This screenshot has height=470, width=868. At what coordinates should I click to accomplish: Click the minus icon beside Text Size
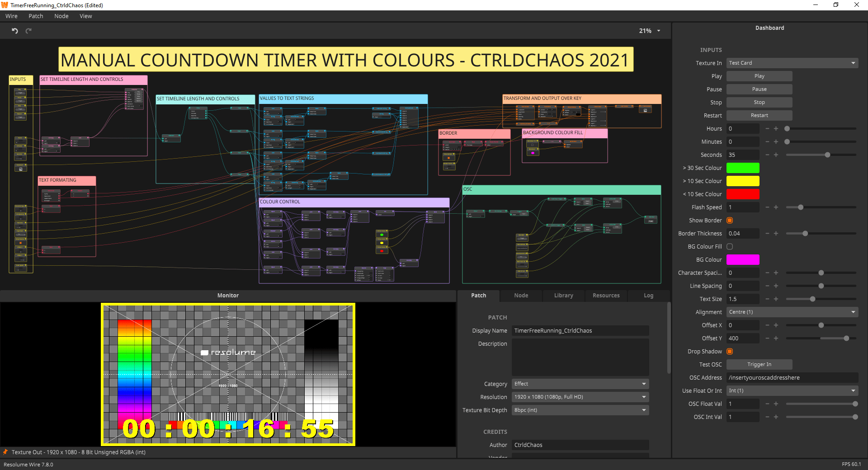pyautogui.click(x=767, y=299)
